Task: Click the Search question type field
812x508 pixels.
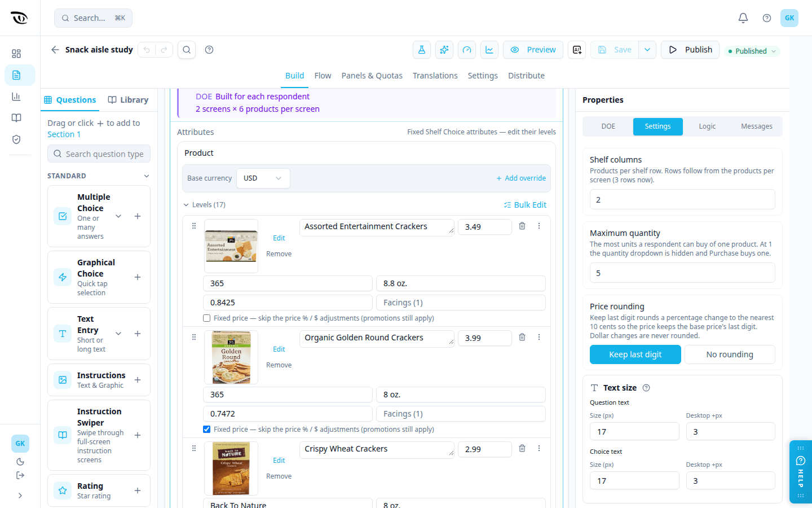Action: point(99,154)
